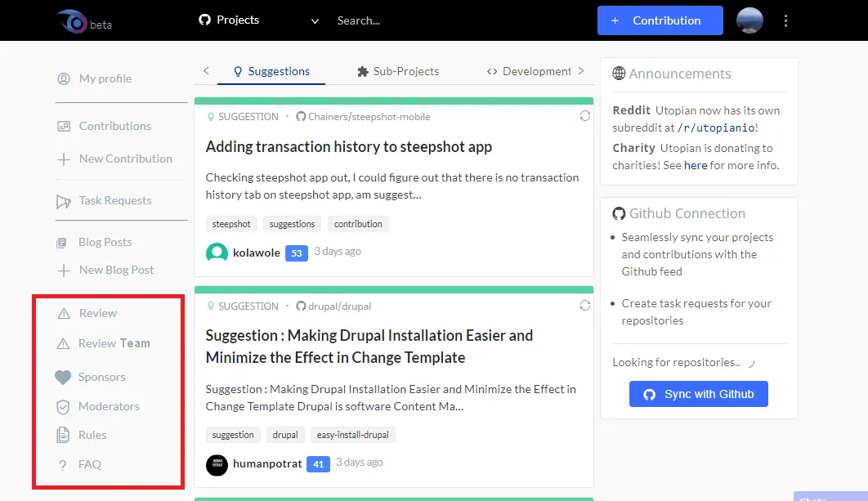This screenshot has width=868, height=501.
Task: Go to My profile in sidebar
Action: coord(105,78)
